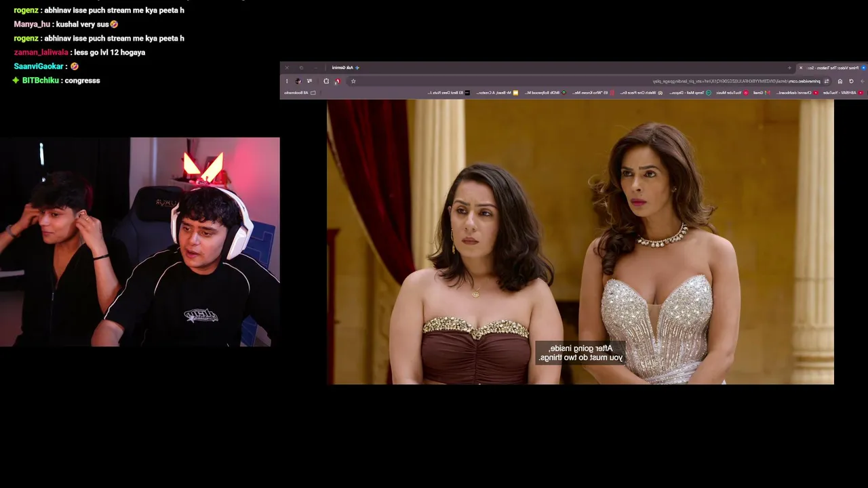Open the Mr Beast, A Creator bookmark

coord(497,93)
